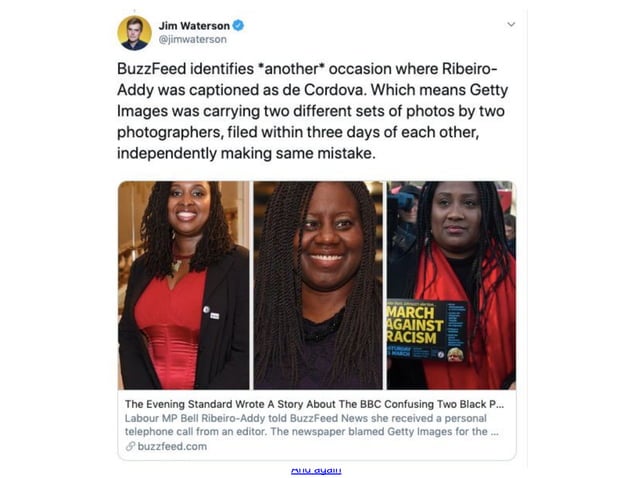Open the Evening Standard card headline

coord(314,404)
